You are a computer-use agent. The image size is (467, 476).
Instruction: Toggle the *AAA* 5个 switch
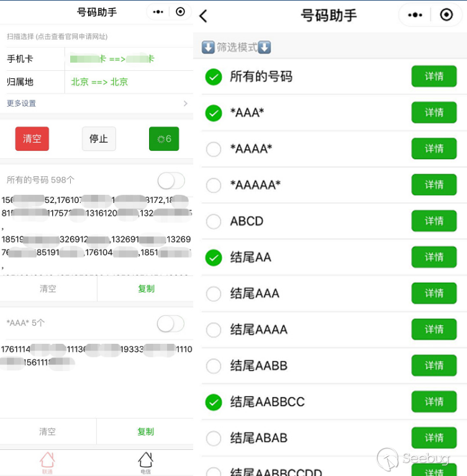170,323
